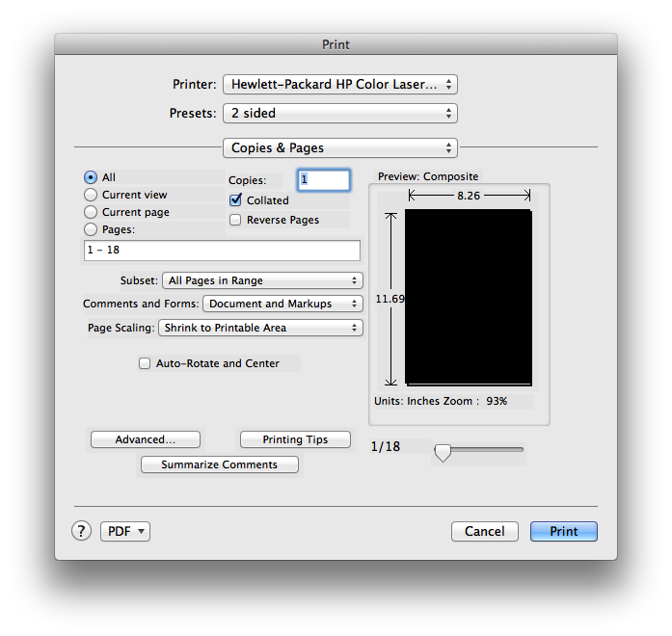Enable the Reverse Pages checkbox
The height and width of the screenshot is (636, 672).
point(235,220)
